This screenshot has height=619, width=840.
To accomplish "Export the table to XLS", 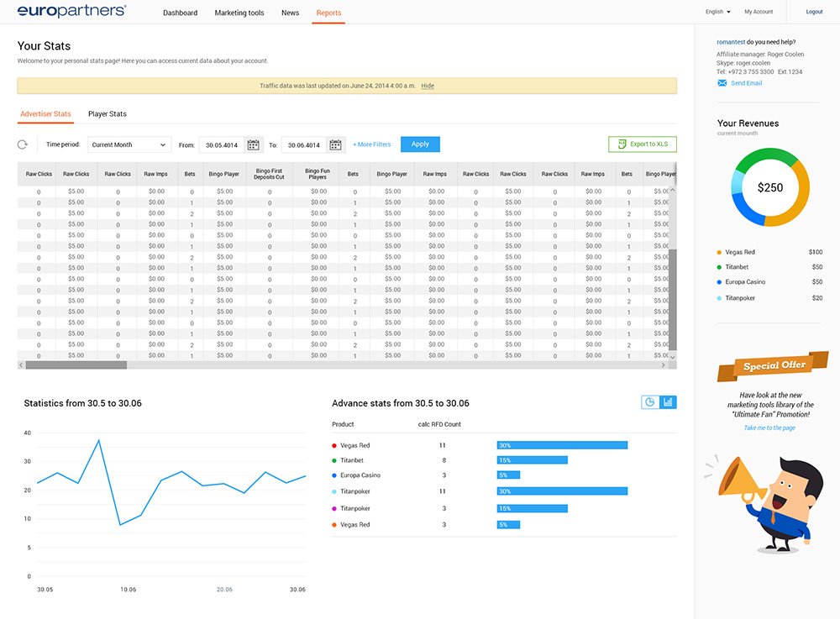I will (643, 144).
